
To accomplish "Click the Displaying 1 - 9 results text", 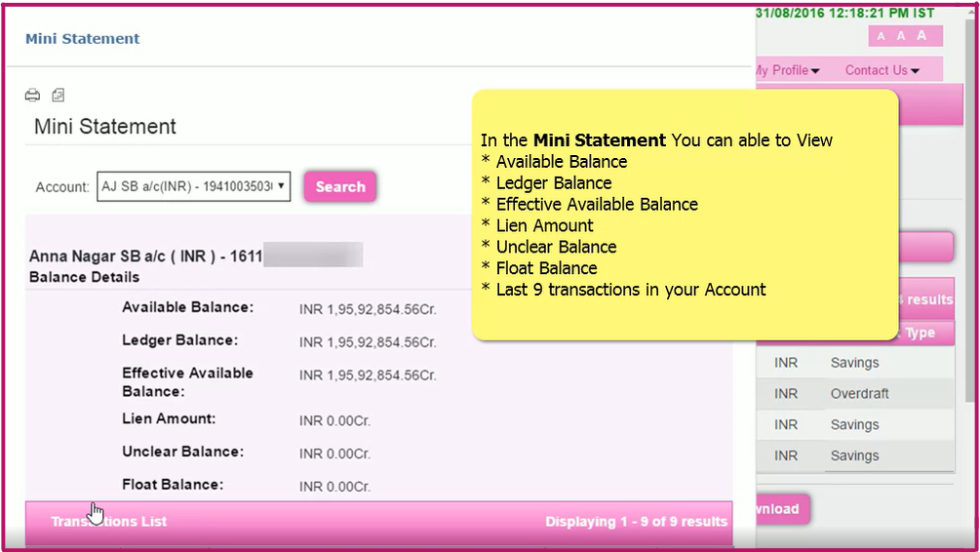I will (x=636, y=522).
